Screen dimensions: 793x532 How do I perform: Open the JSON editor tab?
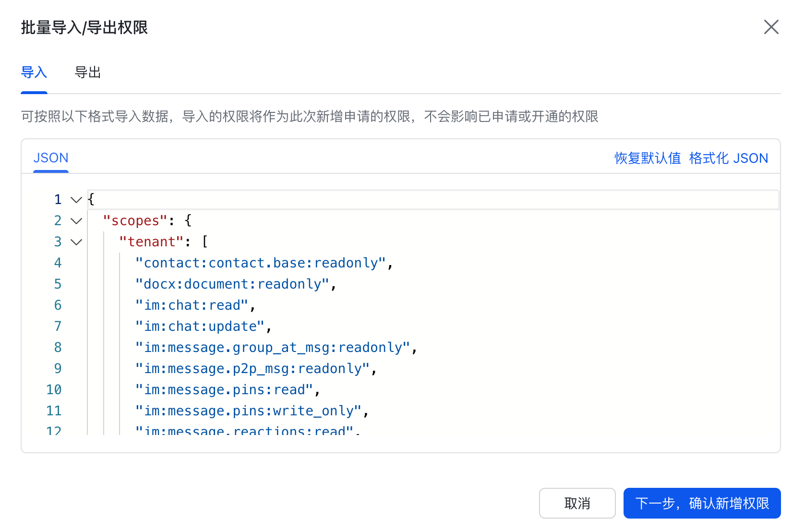click(x=51, y=158)
